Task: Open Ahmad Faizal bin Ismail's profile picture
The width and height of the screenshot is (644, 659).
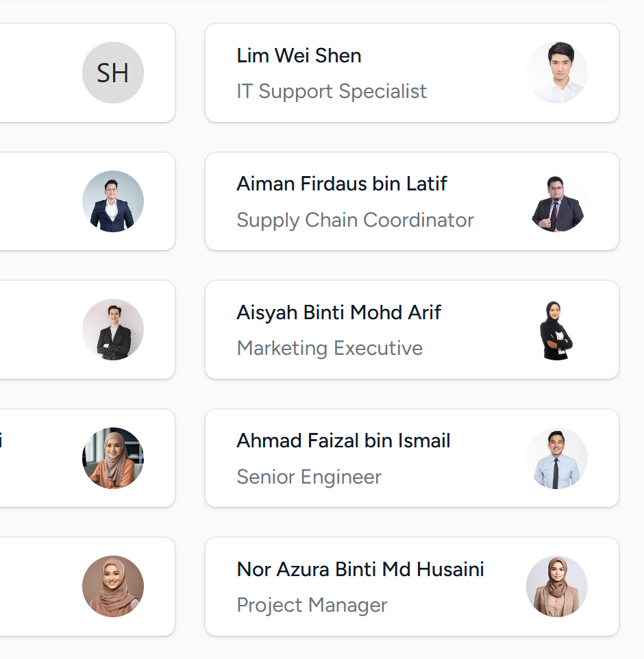Action: click(557, 458)
